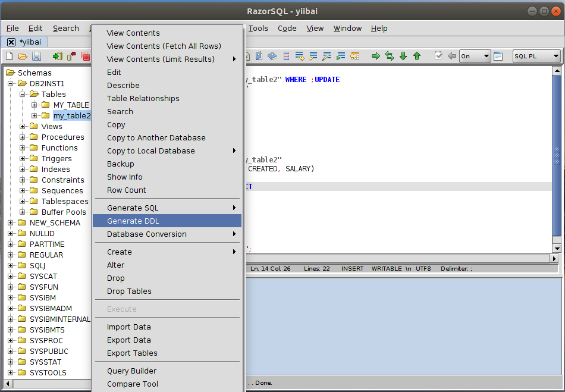The height and width of the screenshot is (392, 565).
Task: Choose Export Tables menu entry
Action: [x=167, y=353]
